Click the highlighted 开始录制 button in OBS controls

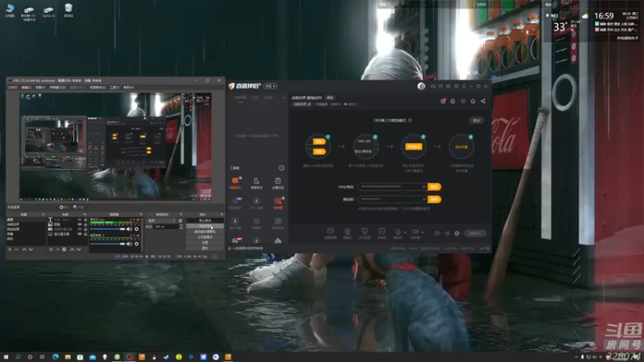tap(205, 226)
